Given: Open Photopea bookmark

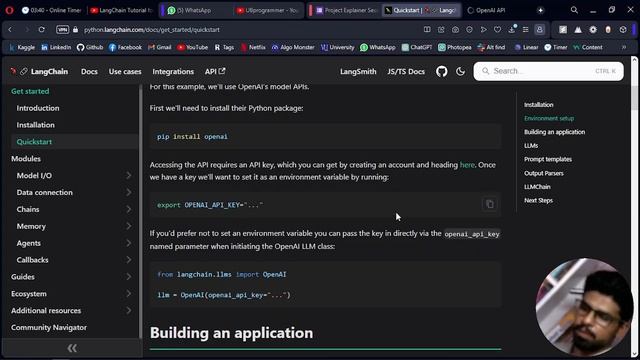Looking at the screenshot, I should (x=455, y=47).
